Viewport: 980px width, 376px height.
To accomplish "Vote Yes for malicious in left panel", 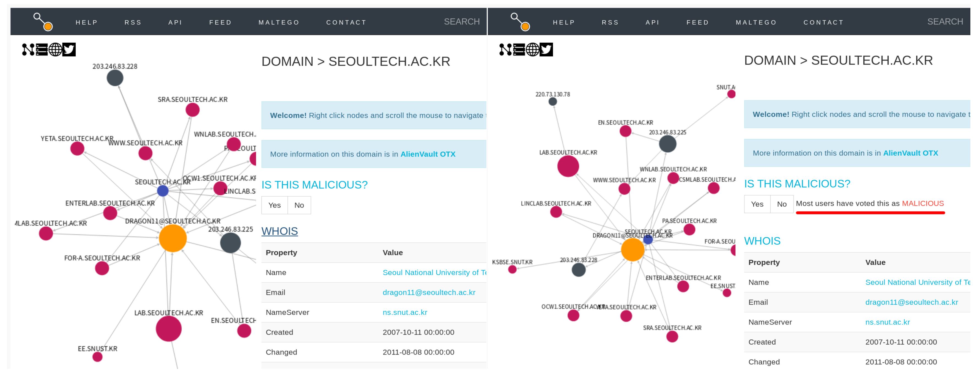I will pyautogui.click(x=274, y=205).
